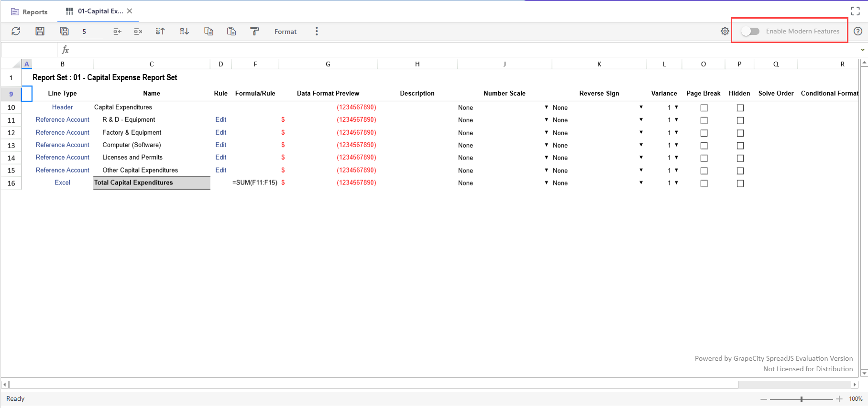Check Hidden for Other Capital Expenditures row

(740, 171)
